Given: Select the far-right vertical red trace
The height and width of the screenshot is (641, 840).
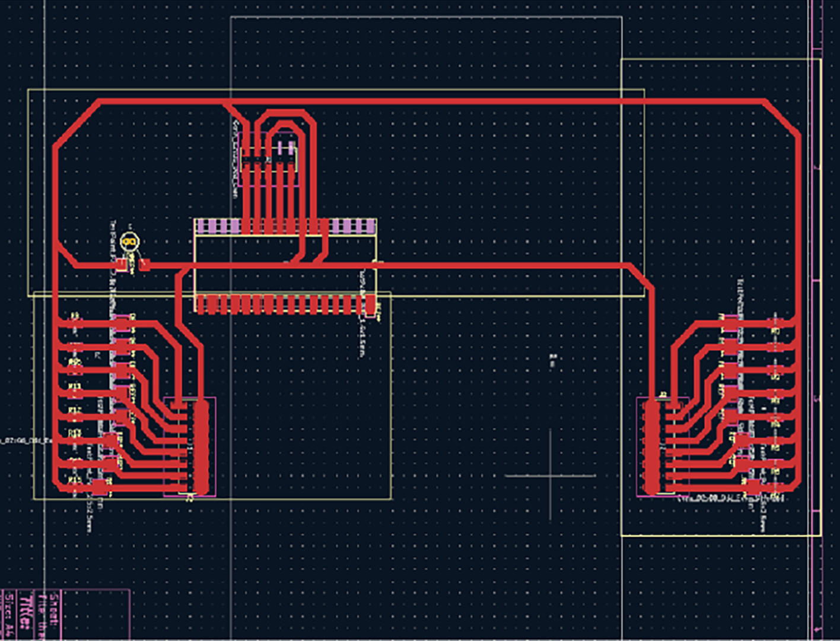Looking at the screenshot, I should [x=797, y=309].
